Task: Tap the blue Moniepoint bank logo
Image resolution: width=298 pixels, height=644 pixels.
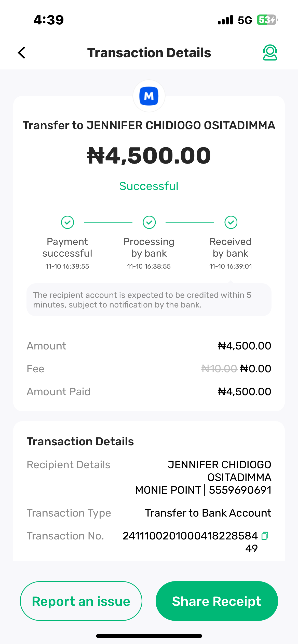Action: click(x=149, y=96)
